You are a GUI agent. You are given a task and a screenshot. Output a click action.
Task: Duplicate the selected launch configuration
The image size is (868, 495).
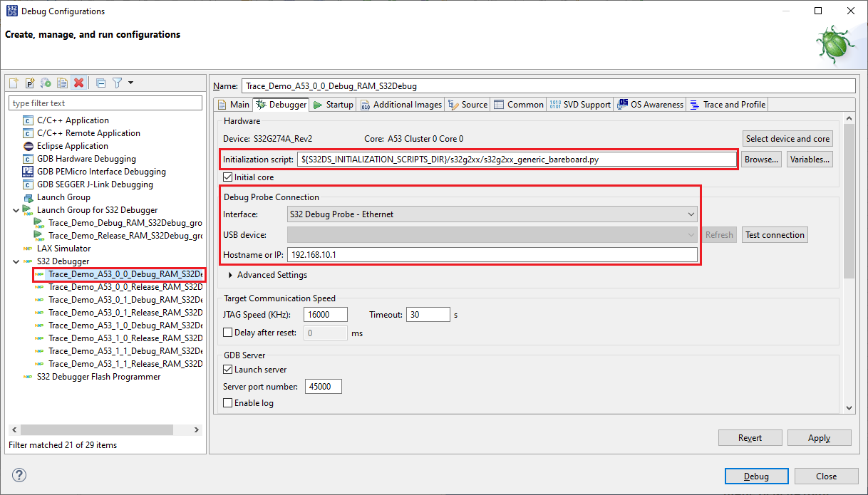[62, 83]
